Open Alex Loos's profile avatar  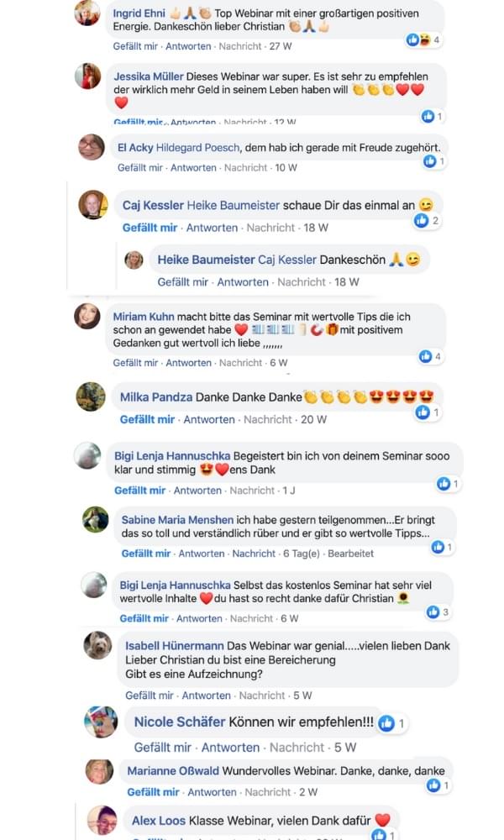point(102,820)
